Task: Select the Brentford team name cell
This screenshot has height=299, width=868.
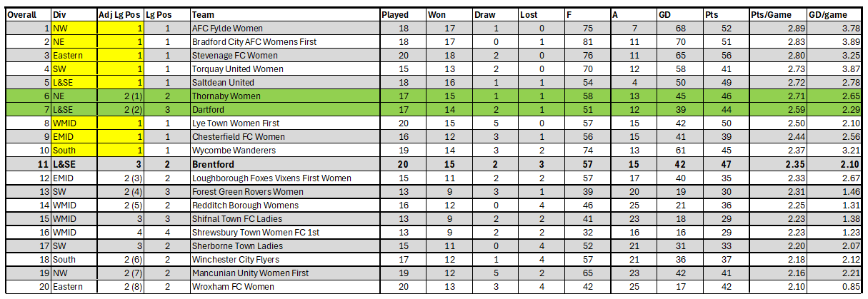Action: [285, 164]
